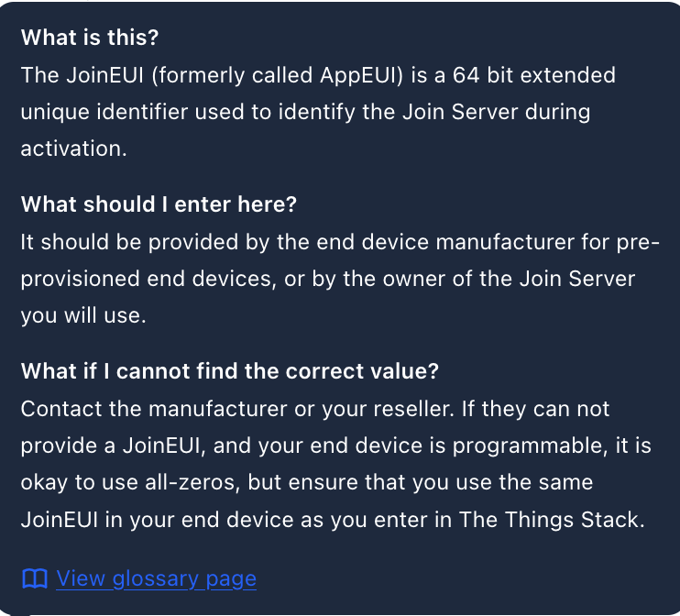Click the words "Join Server during"
The image size is (680, 616).
point(496,112)
